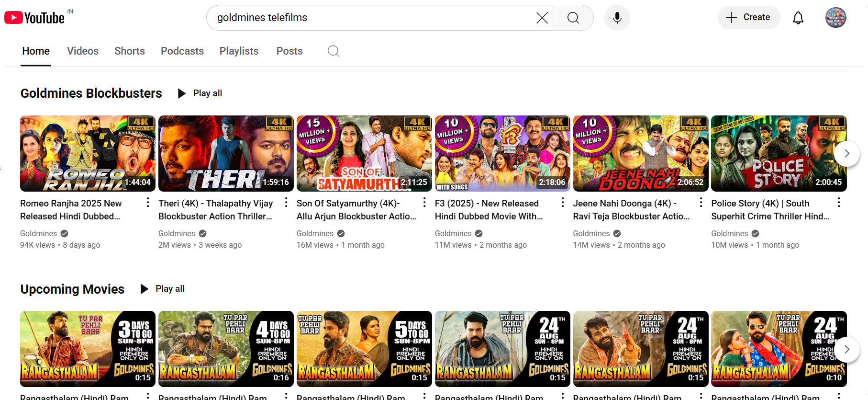The width and height of the screenshot is (868, 400).
Task: Open the notifications bell
Action: coord(798,18)
